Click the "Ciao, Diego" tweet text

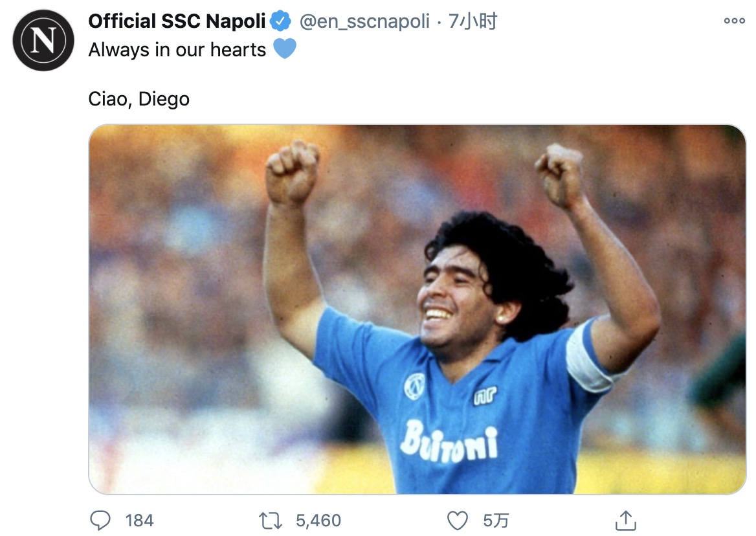(139, 99)
